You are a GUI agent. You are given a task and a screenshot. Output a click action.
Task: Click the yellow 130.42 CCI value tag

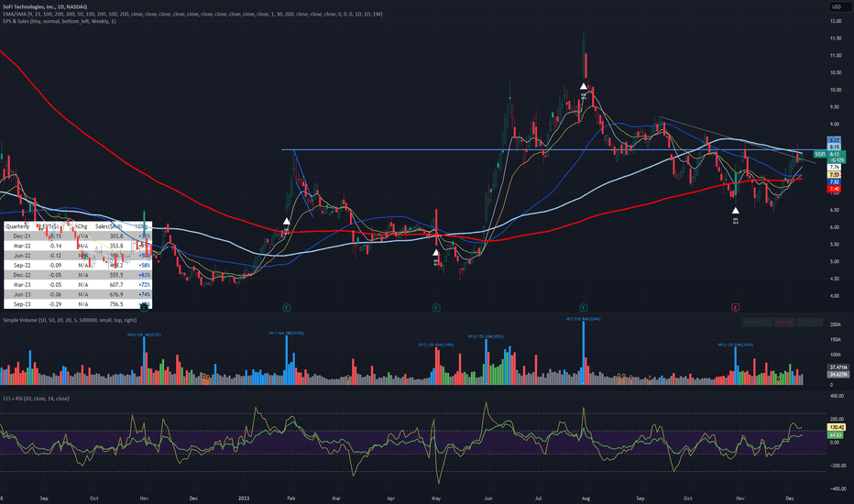coord(837,428)
